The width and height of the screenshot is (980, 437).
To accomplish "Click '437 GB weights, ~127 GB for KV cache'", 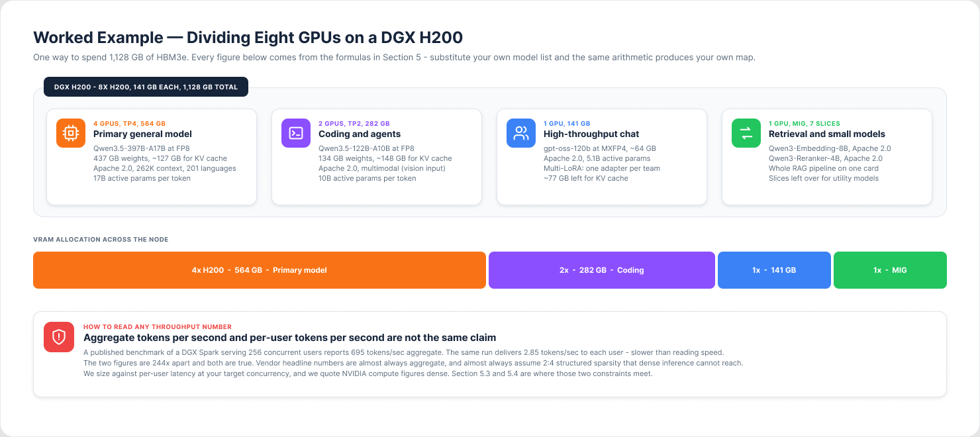I will [160, 159].
